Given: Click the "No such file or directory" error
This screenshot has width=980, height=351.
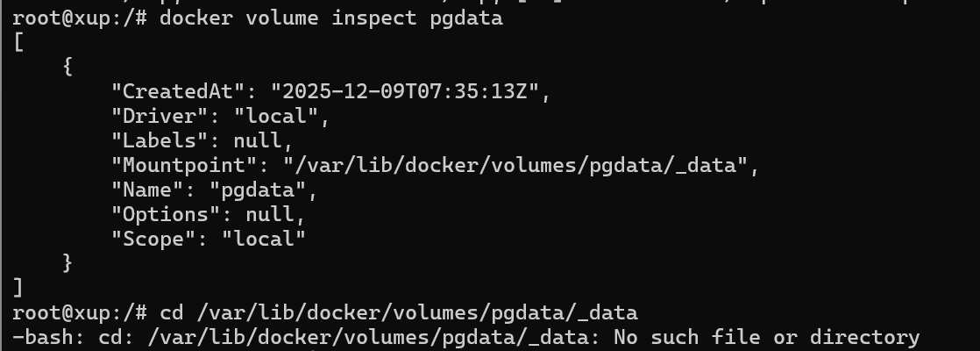Looking at the screenshot, I should click(766, 337).
